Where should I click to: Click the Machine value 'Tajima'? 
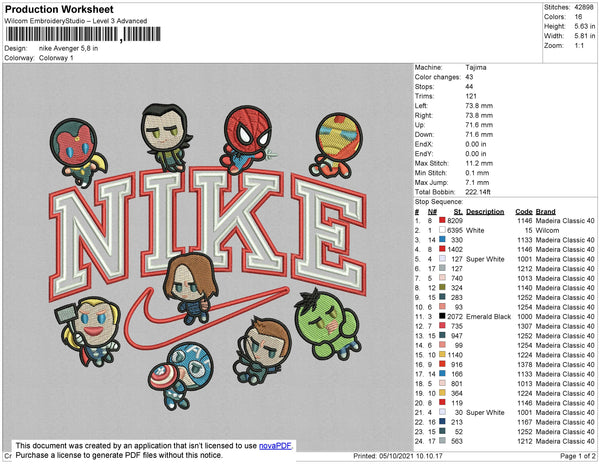(476, 67)
